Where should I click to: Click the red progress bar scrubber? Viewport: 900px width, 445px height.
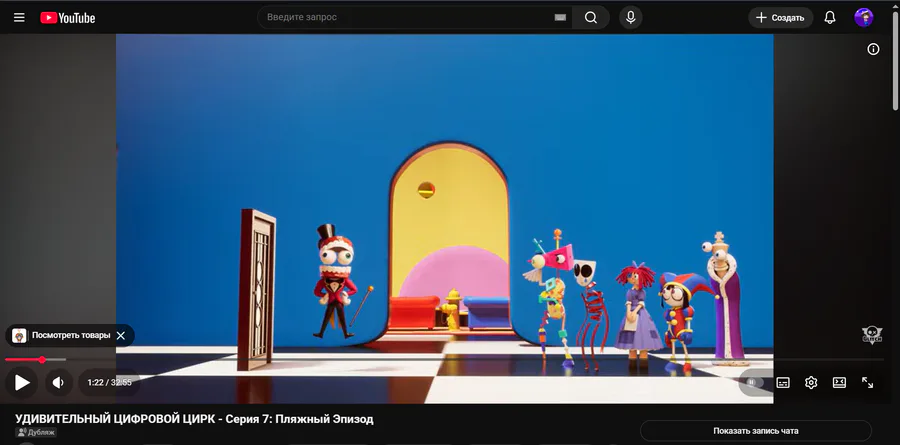tap(42, 359)
